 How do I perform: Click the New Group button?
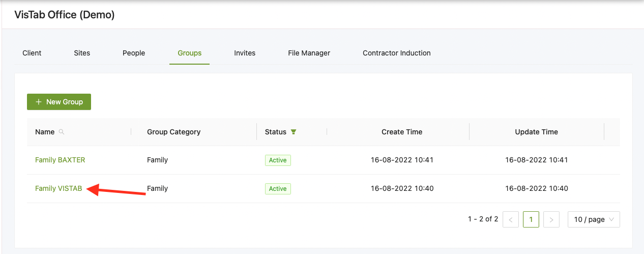(x=59, y=102)
